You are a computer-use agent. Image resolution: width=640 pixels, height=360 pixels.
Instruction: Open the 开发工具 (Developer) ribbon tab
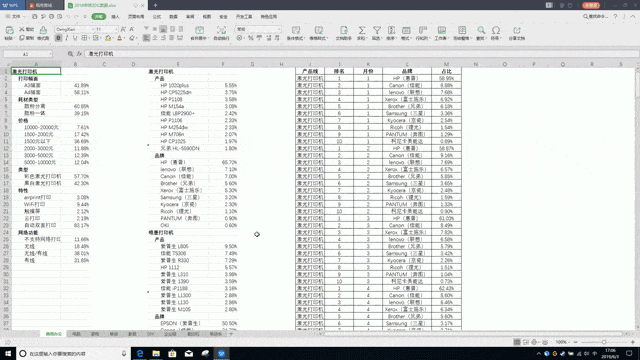tap(244, 17)
